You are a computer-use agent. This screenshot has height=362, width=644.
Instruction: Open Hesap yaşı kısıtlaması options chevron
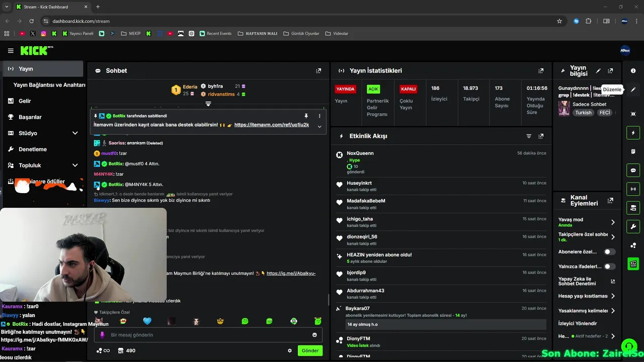point(613,296)
